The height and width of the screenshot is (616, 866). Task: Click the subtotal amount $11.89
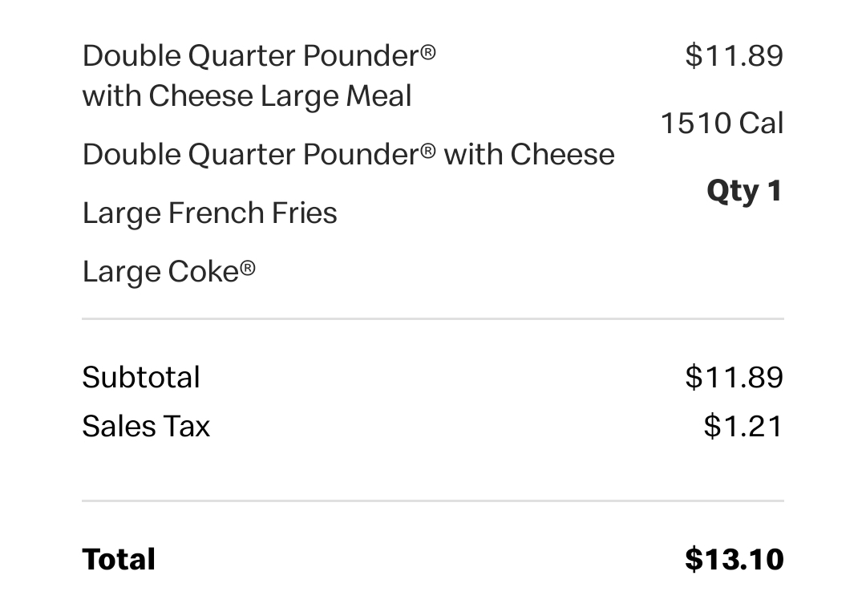click(x=734, y=377)
